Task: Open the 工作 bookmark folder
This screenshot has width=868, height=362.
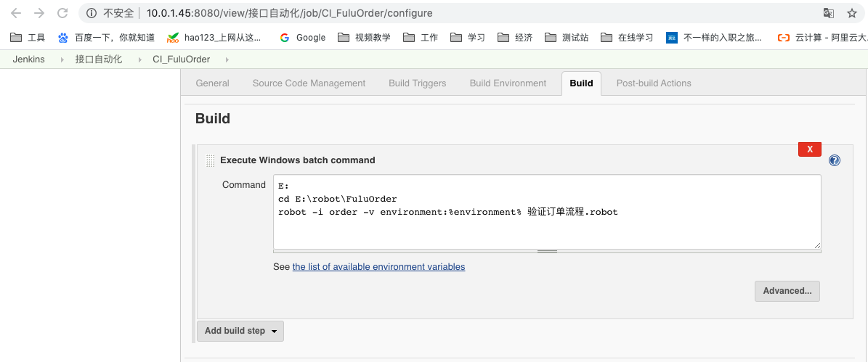Action: pos(421,38)
